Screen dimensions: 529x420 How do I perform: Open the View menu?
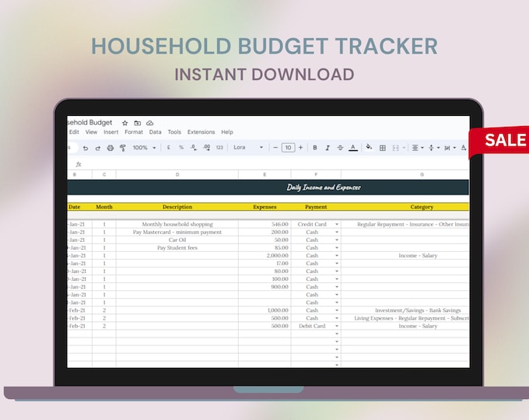pos(91,132)
